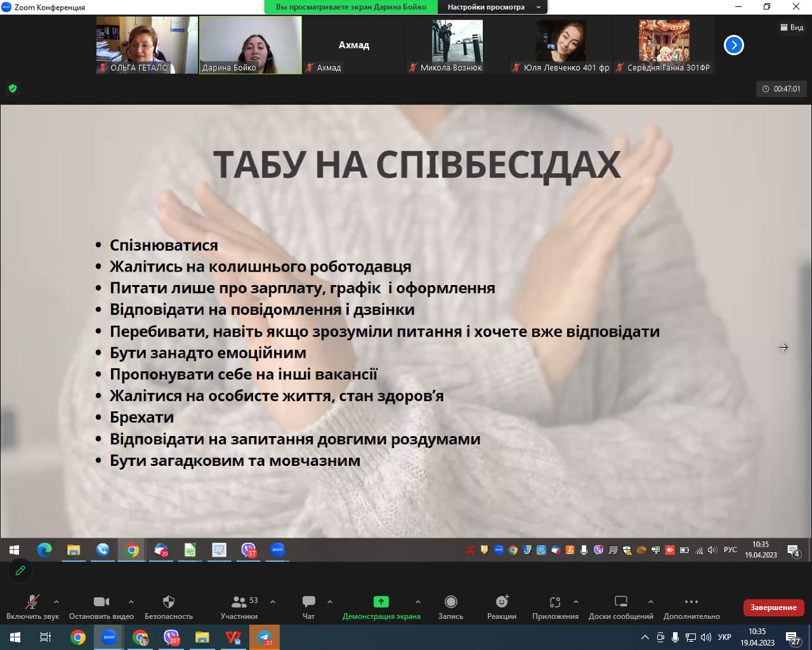Start recording with Запись icon

click(451, 602)
